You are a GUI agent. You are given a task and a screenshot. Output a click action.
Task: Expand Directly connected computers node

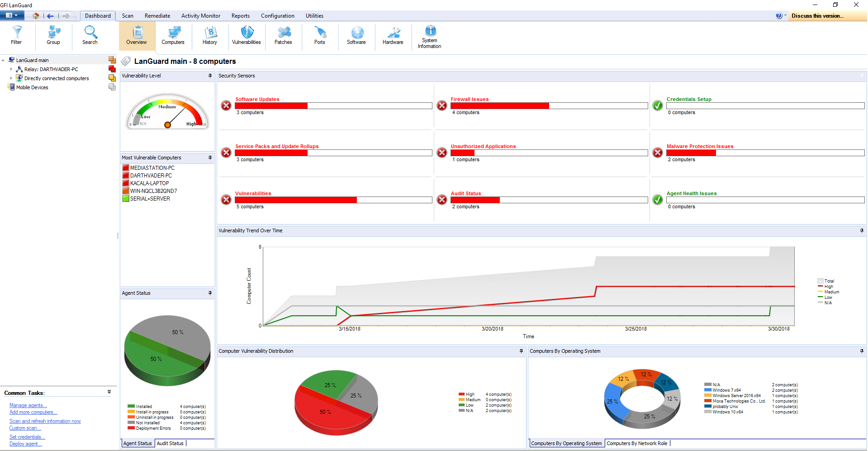[x=11, y=78]
